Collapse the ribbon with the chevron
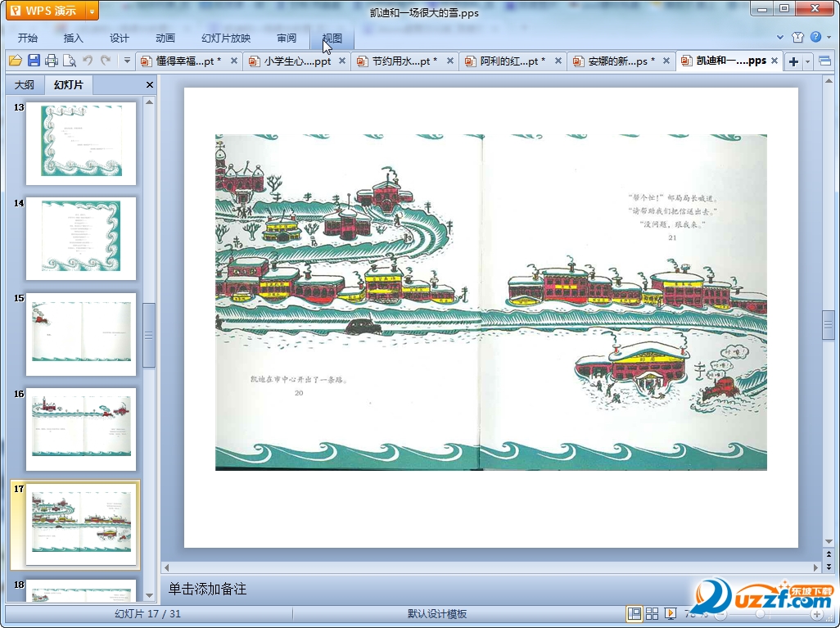Image resolution: width=840 pixels, height=628 pixels. [x=780, y=37]
